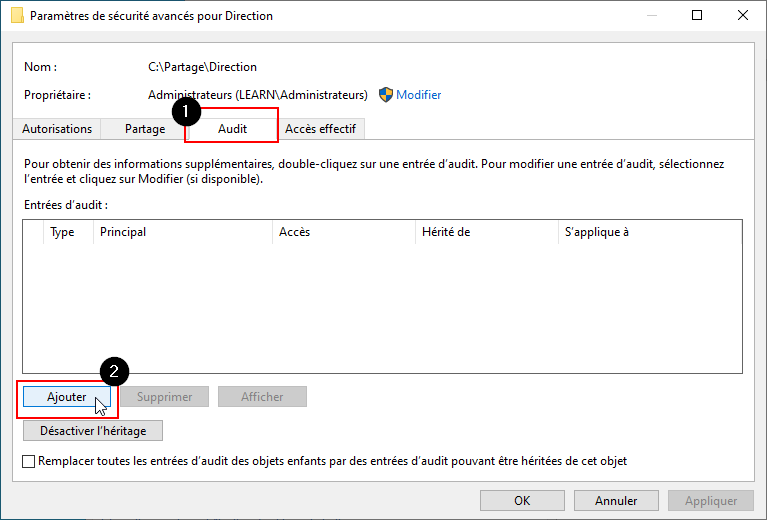
Task: Click the folder icon in the title bar
Action: (x=17, y=16)
